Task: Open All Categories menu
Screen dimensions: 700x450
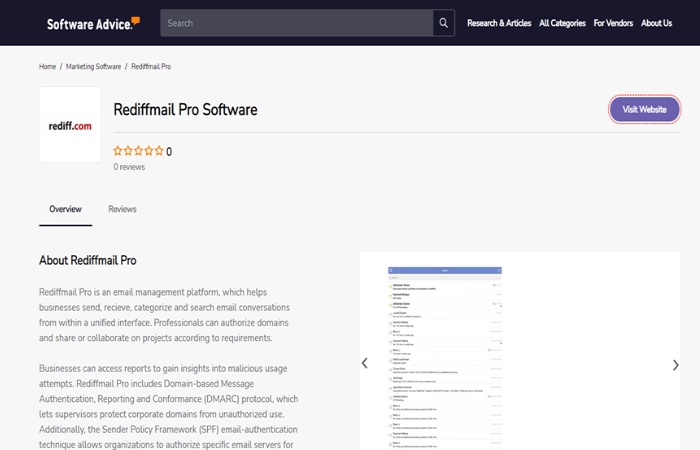Action: [562, 23]
